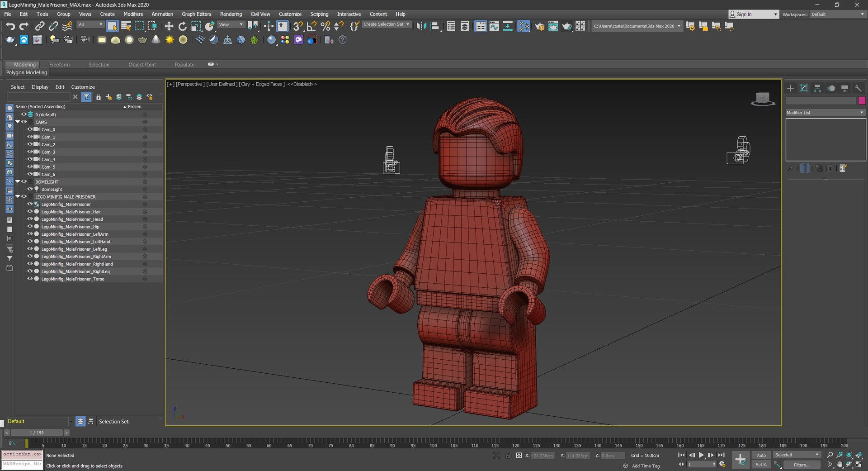Viewport: 868px width, 471px height.
Task: Open the Create Selection Set dropdown
Action: click(387, 24)
